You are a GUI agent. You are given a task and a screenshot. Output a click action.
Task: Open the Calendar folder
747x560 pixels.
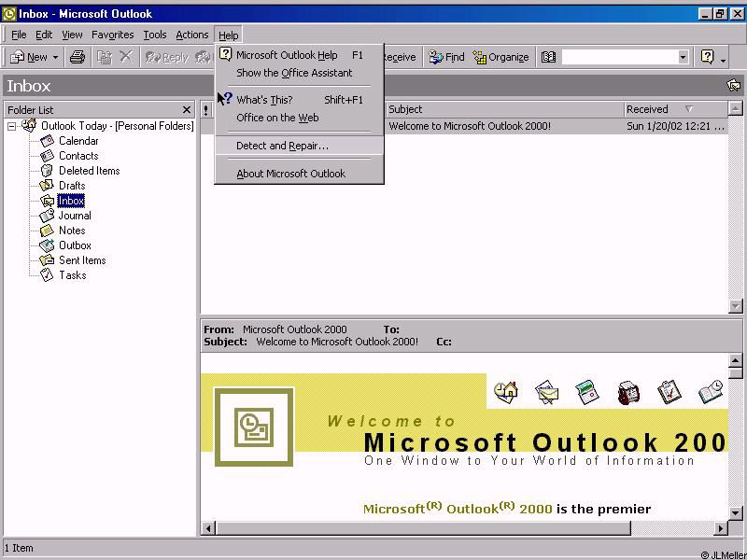[x=78, y=141]
